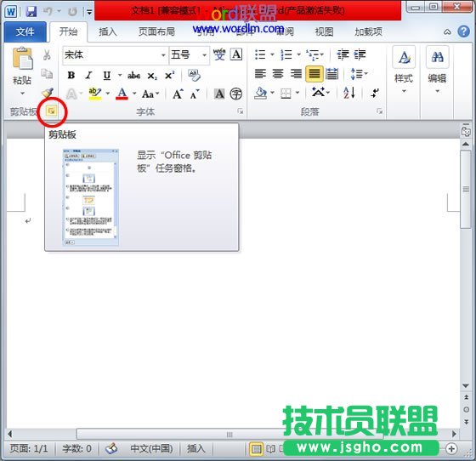This screenshot has width=476, height=461.
Task: Open Customize Quick Access Toolbar arrow
Action: [89, 12]
